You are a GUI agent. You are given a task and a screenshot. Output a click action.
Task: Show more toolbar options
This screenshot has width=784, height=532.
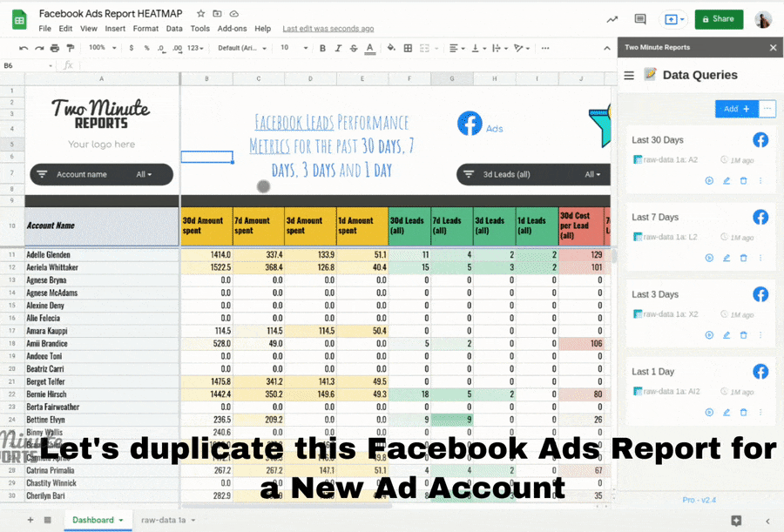[x=545, y=48]
